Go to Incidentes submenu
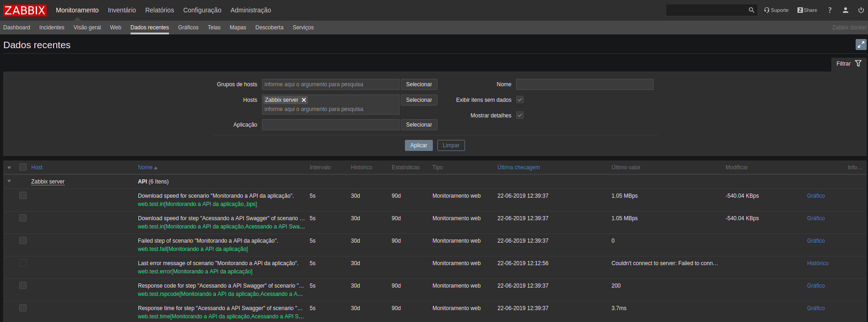Viewport: 868px width, 322px height. (52, 28)
